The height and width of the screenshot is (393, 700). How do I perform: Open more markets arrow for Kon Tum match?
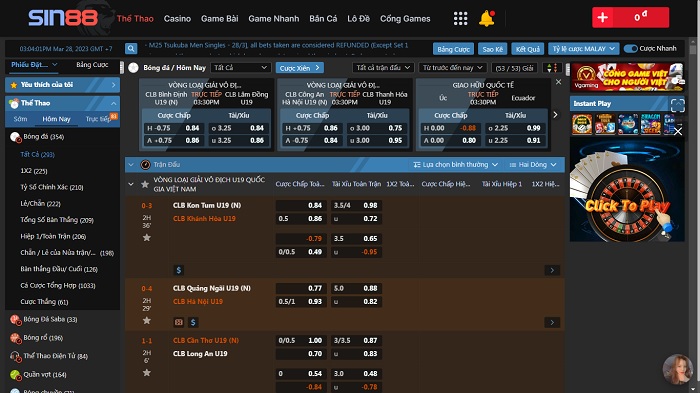pos(552,270)
